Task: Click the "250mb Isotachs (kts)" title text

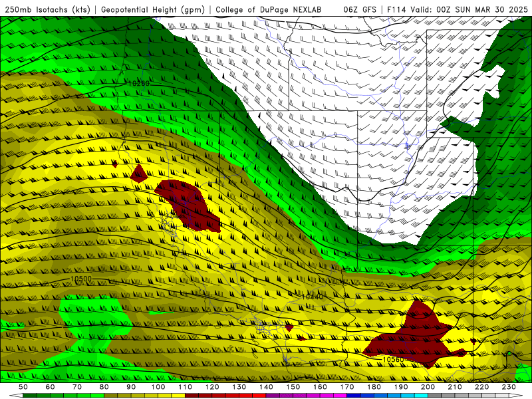Action: click(47, 9)
